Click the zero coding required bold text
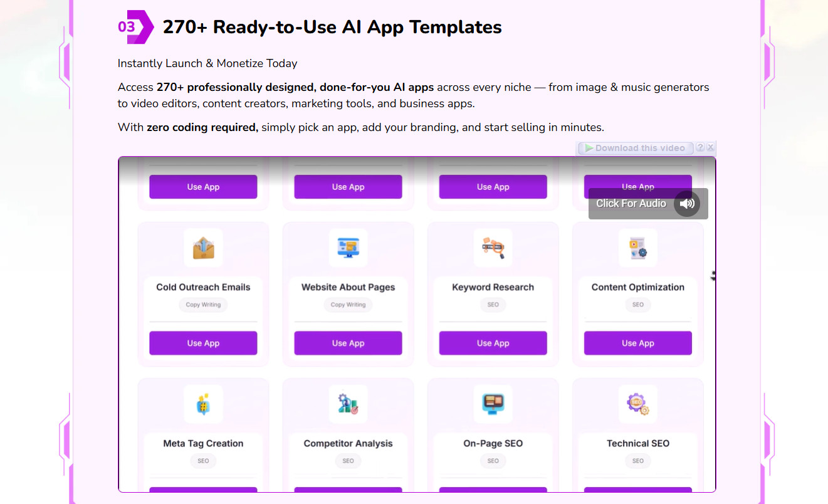Image resolution: width=828 pixels, height=504 pixels. coord(202,127)
